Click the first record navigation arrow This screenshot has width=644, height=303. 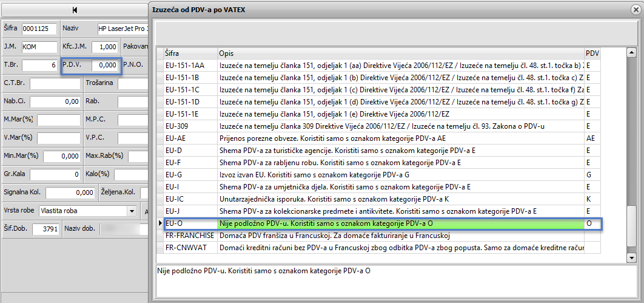(x=74, y=10)
